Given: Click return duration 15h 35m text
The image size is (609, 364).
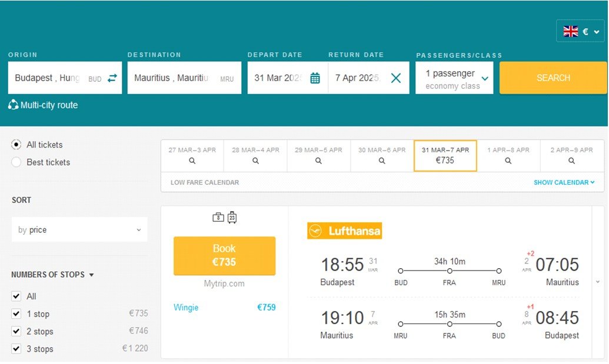Looking at the screenshot, I should 450,315.
